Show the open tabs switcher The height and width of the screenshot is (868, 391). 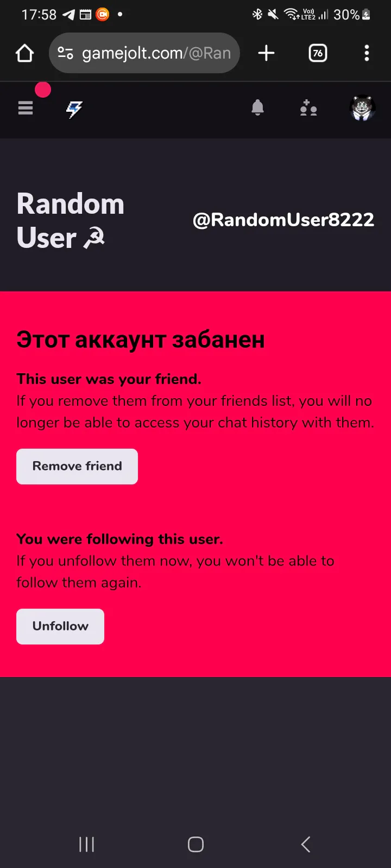click(x=318, y=53)
